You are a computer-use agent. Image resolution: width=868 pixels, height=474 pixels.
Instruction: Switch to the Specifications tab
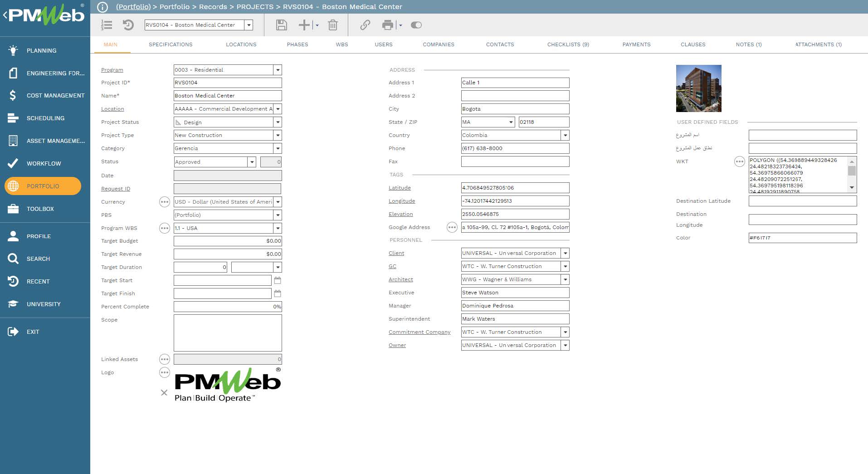(171, 44)
